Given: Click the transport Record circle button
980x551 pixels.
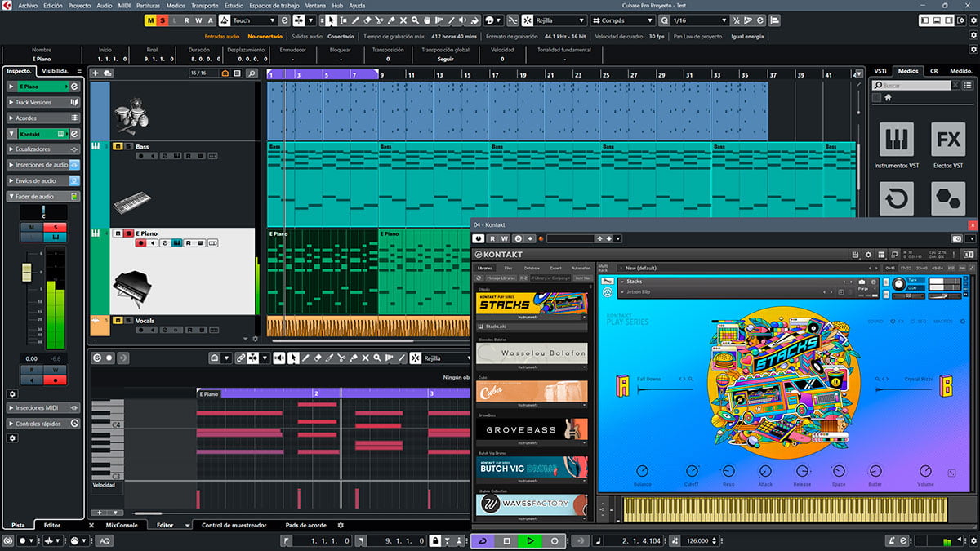Looking at the screenshot, I should (x=555, y=541).
